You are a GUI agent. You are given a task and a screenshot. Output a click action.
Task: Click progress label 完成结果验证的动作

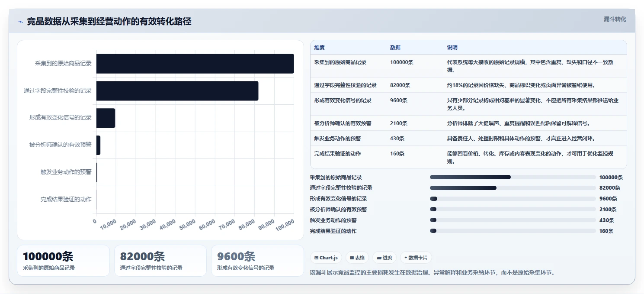point(333,231)
